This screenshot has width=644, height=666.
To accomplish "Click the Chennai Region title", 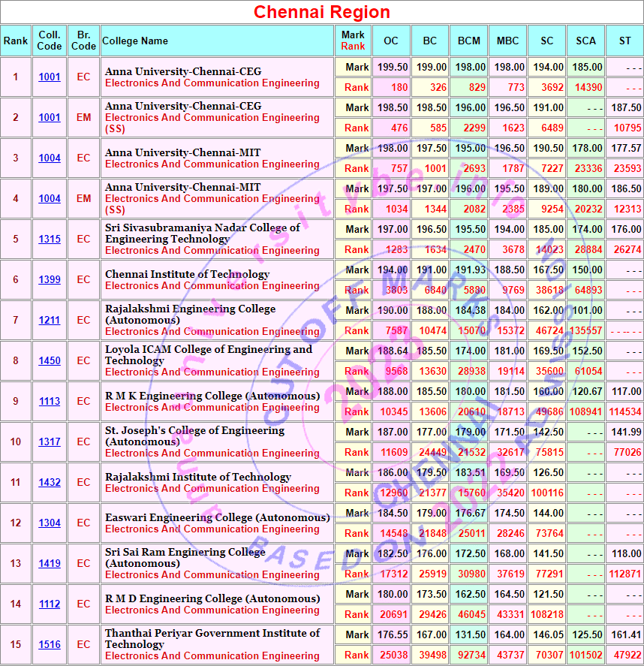I will pyautogui.click(x=321, y=12).
